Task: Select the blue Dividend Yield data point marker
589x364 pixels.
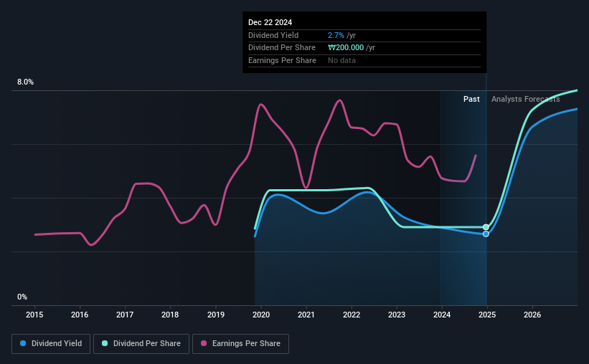Action: coord(486,234)
